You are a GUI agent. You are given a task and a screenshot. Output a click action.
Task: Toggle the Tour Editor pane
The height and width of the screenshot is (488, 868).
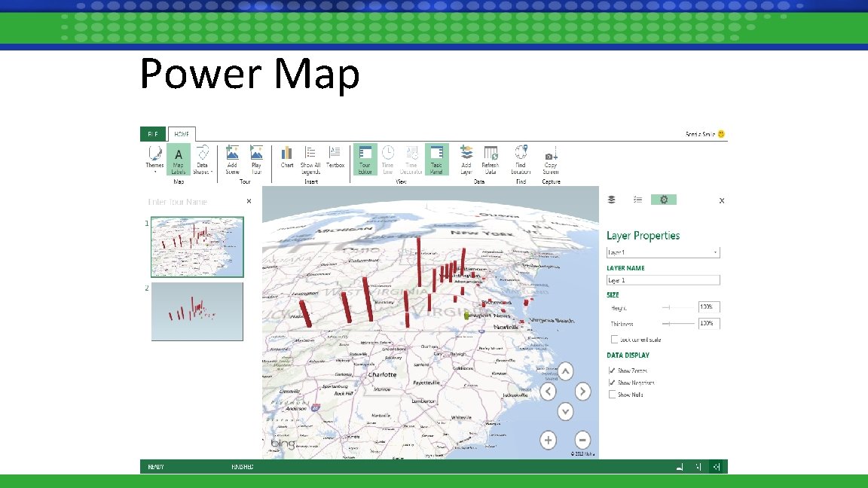coord(365,160)
